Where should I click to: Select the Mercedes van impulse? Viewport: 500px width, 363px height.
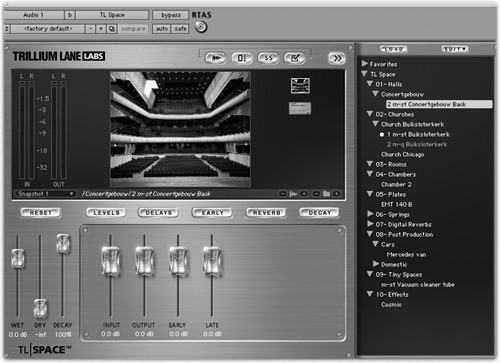pyautogui.click(x=406, y=254)
